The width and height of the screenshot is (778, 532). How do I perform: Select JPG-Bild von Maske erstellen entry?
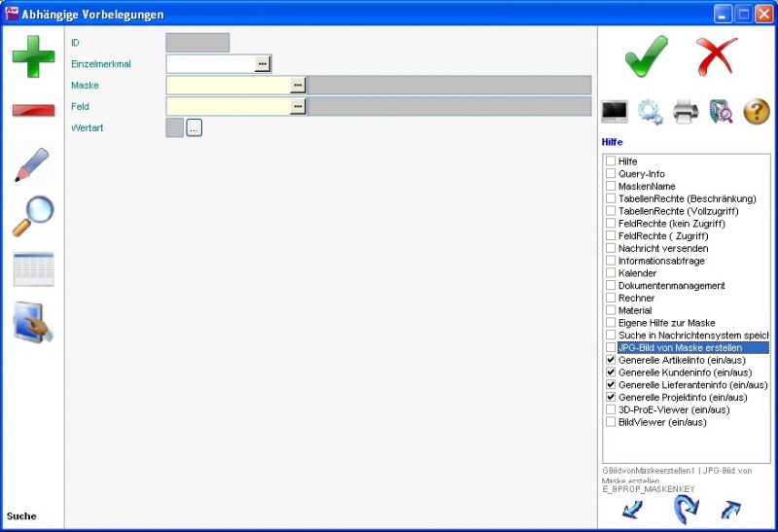[680, 347]
